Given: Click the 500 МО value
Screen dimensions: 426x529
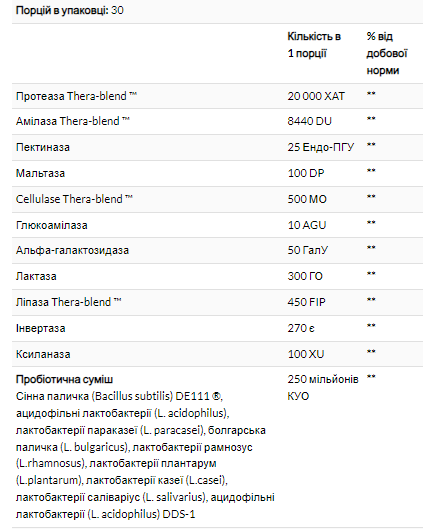Looking at the screenshot, I should (307, 199).
